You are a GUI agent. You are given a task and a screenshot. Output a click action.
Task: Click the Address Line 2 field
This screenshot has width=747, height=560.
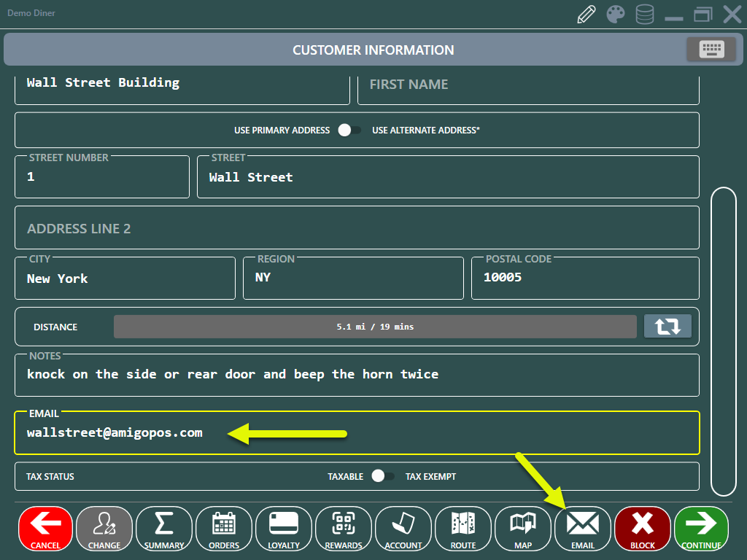(x=357, y=227)
